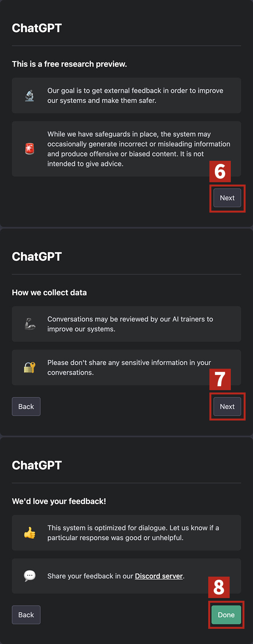
Task: Click the red siren warning icon
Action: point(30,149)
